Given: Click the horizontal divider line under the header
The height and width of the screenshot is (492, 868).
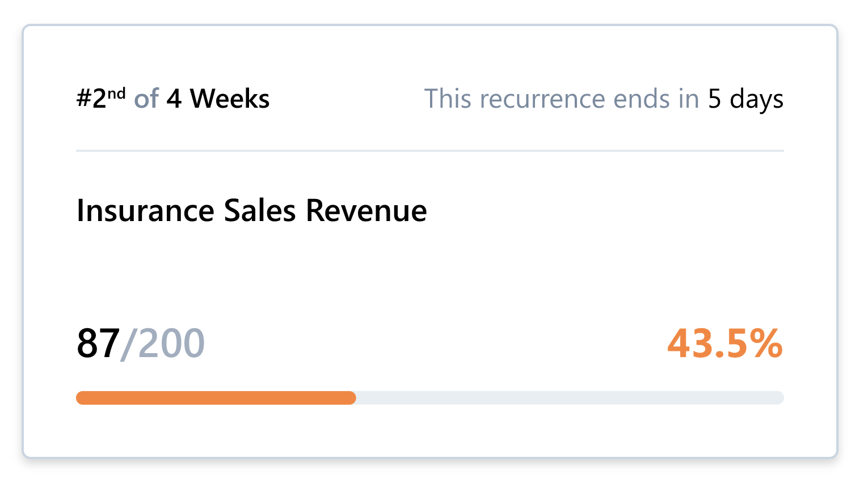Looking at the screenshot, I should 430,151.
